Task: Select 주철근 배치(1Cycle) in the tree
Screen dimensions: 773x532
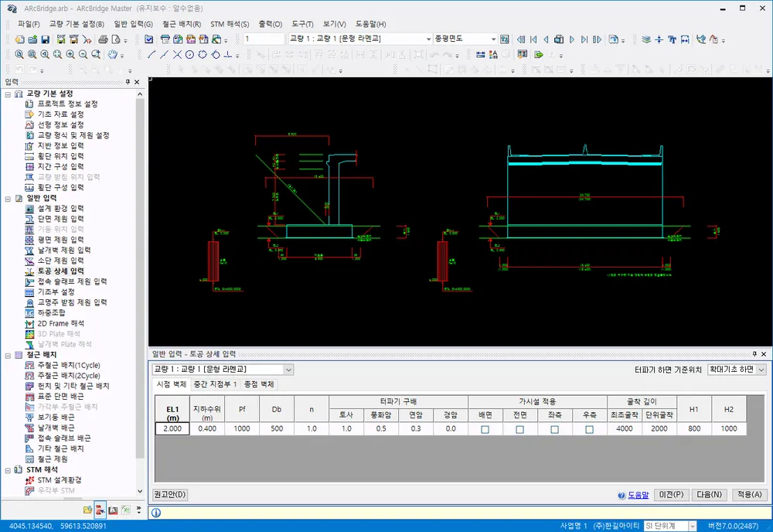Action: [x=69, y=365]
